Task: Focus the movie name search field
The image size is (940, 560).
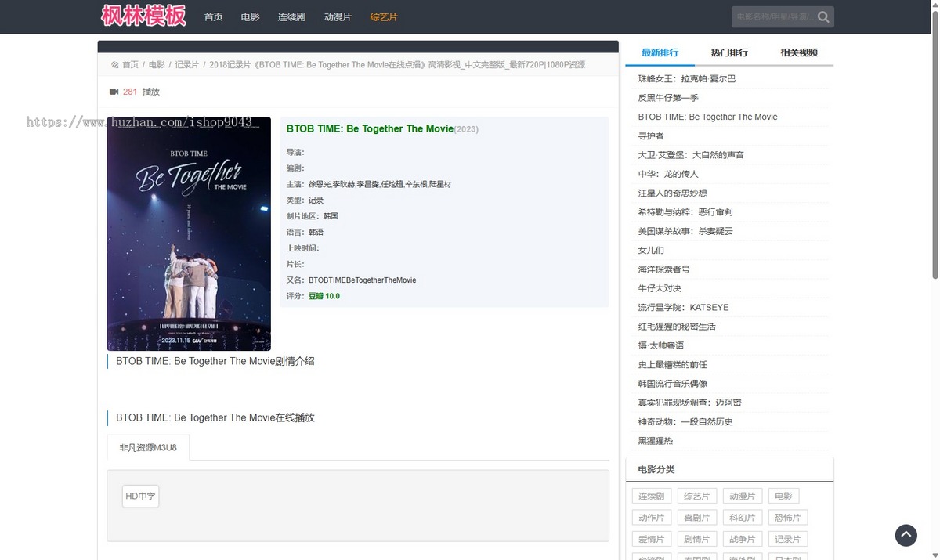Action: tap(772, 17)
